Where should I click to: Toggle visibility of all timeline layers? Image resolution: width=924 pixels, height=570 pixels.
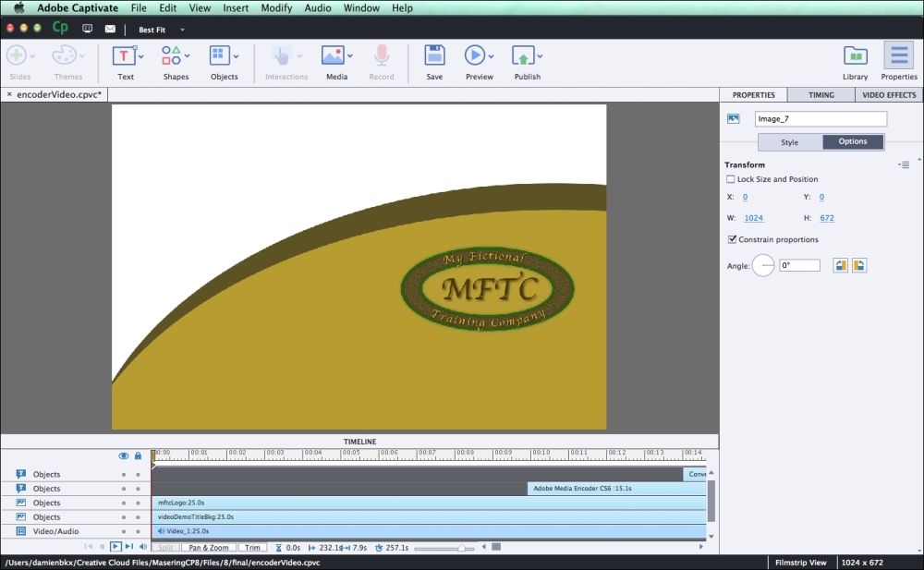[126, 455]
